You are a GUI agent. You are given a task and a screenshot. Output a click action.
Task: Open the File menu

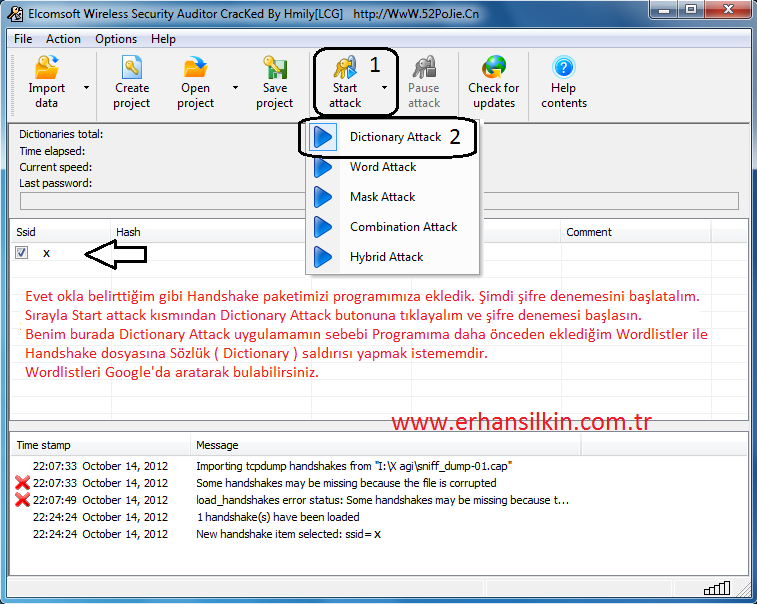coord(23,39)
